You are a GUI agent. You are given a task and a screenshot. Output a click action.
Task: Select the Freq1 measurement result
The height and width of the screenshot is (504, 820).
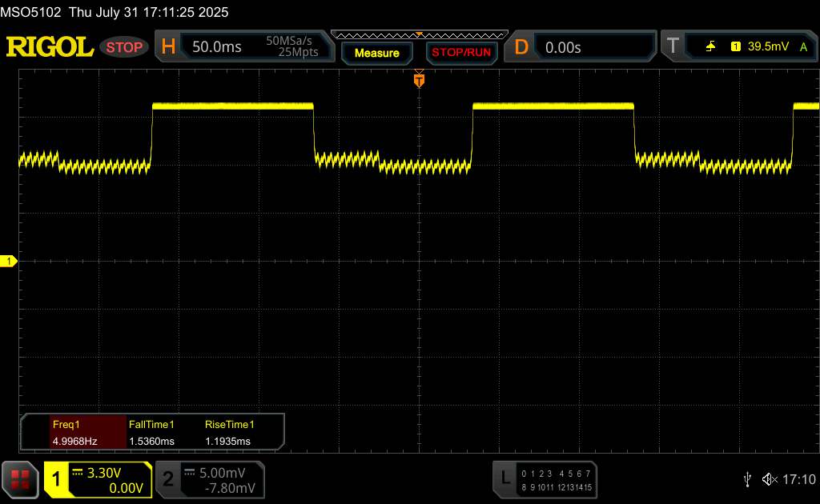(75, 433)
